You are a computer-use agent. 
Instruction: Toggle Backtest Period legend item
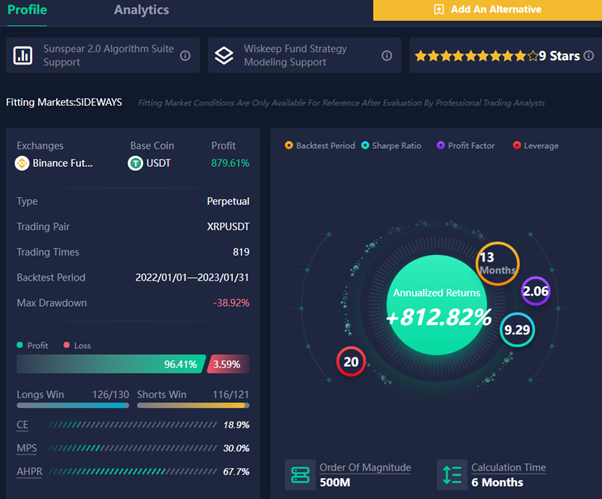(320, 146)
